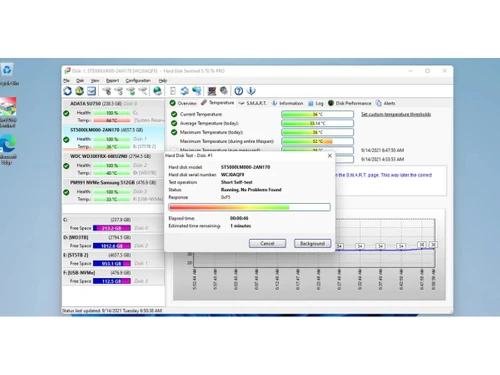
Task: Click the blue info toolbar icon
Action: [251, 91]
